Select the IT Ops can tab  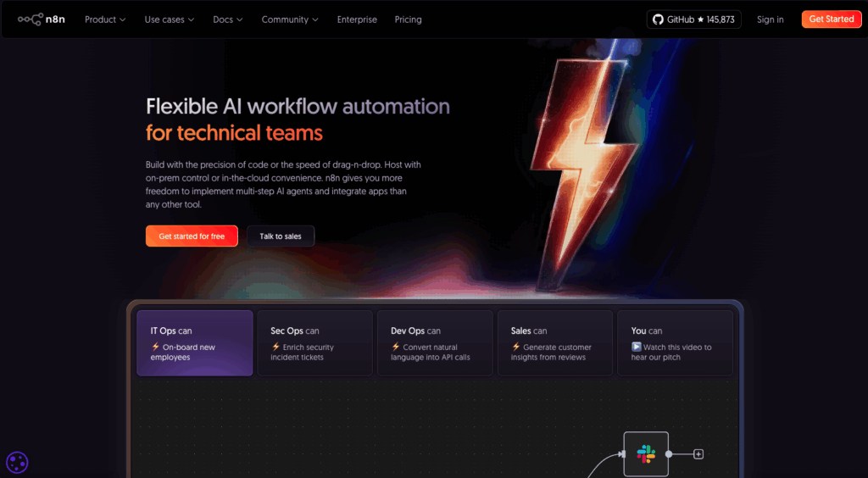click(195, 342)
